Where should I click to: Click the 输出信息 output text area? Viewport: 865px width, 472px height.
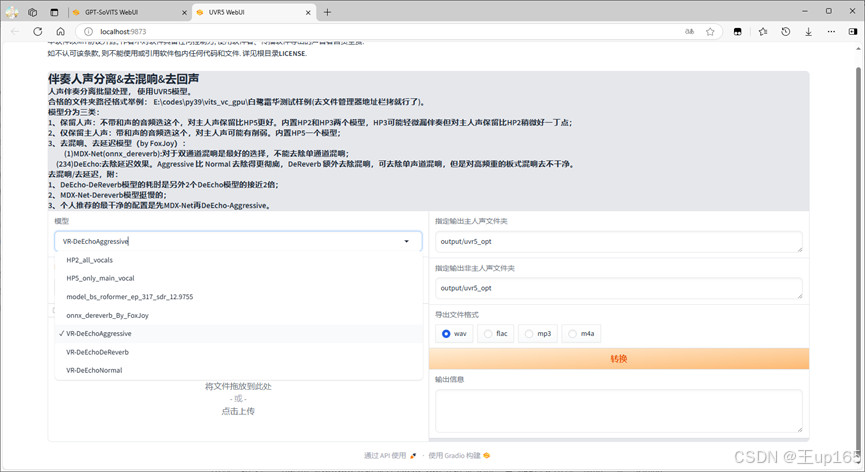click(x=619, y=411)
